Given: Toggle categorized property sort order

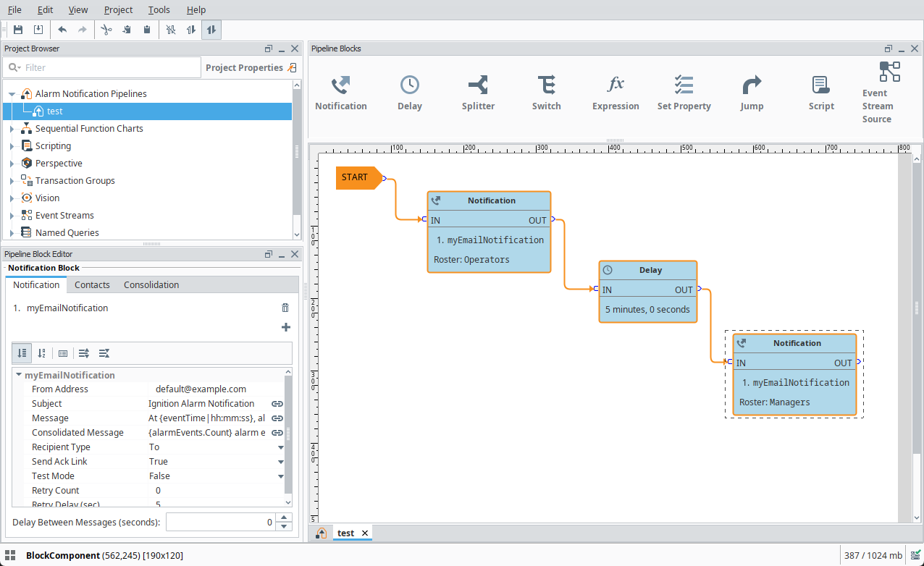Looking at the screenshot, I should click(22, 353).
